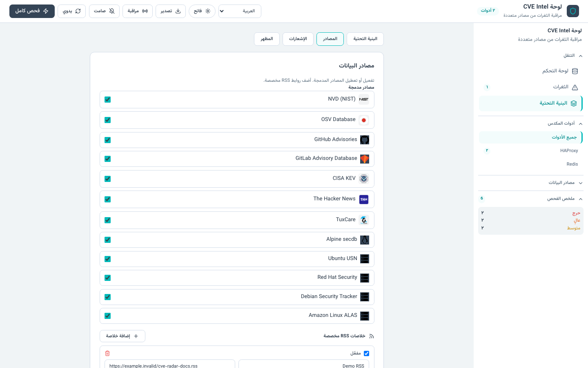Click the متوسط medium severity row

[x=531, y=228]
